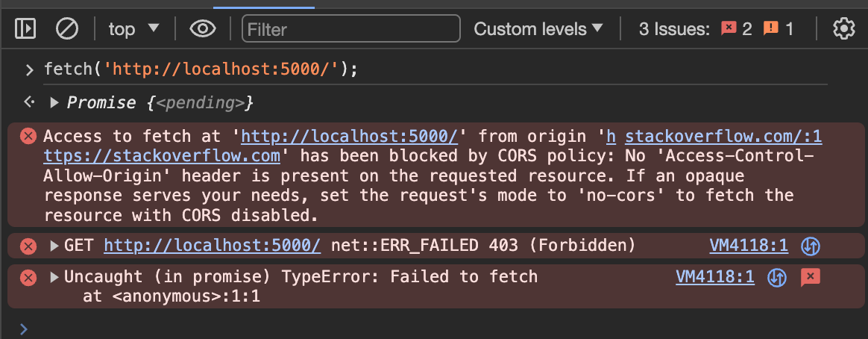This screenshot has width=868, height=339.
Task: Click the orange warning issues icon
Action: coord(771,29)
